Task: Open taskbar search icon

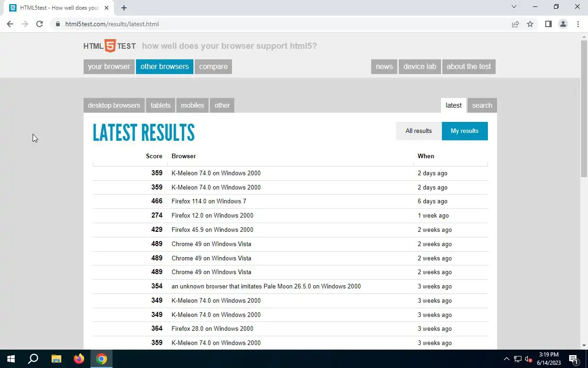Action: click(33, 359)
